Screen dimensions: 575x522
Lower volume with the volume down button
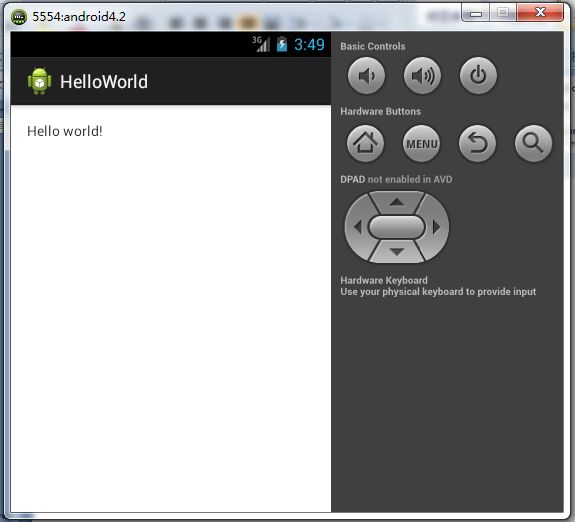pos(366,76)
